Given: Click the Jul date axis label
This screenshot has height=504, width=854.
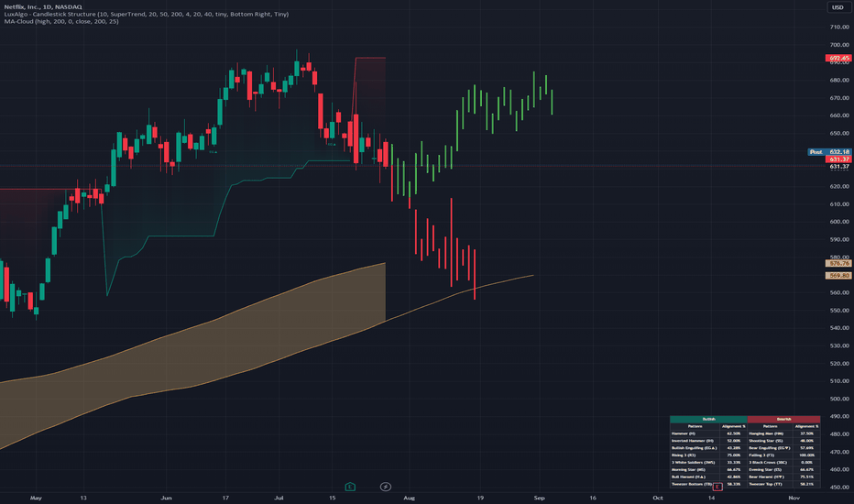Looking at the screenshot, I should (x=279, y=498).
